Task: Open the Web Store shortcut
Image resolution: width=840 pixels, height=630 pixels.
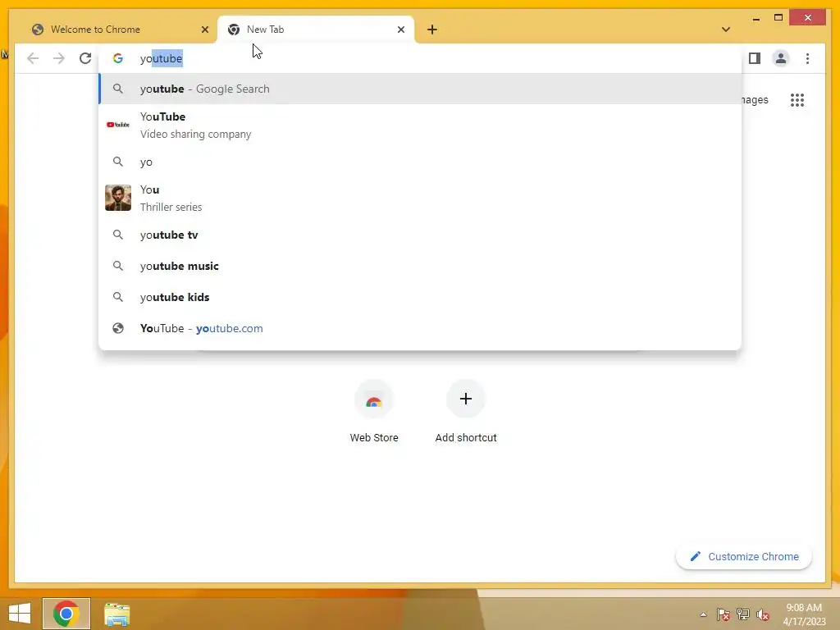Action: pos(374,412)
